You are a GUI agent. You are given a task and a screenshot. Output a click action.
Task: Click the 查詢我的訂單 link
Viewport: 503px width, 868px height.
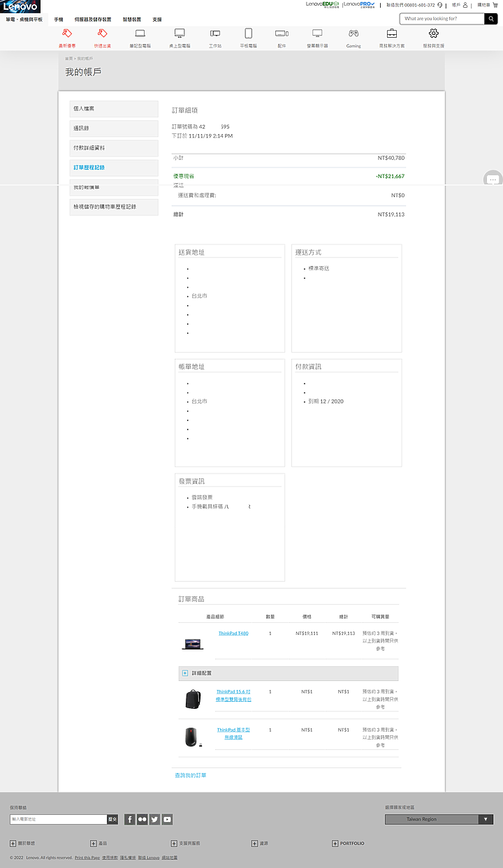[191, 775]
